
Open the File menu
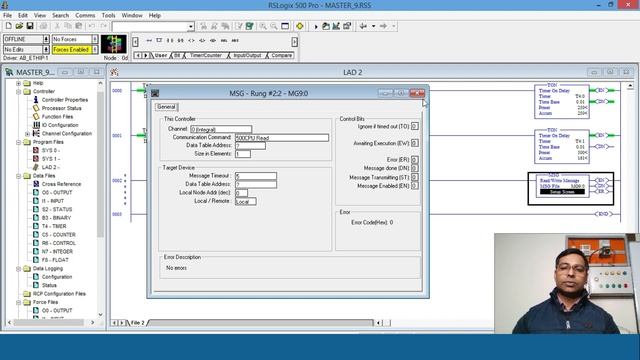click(7, 16)
